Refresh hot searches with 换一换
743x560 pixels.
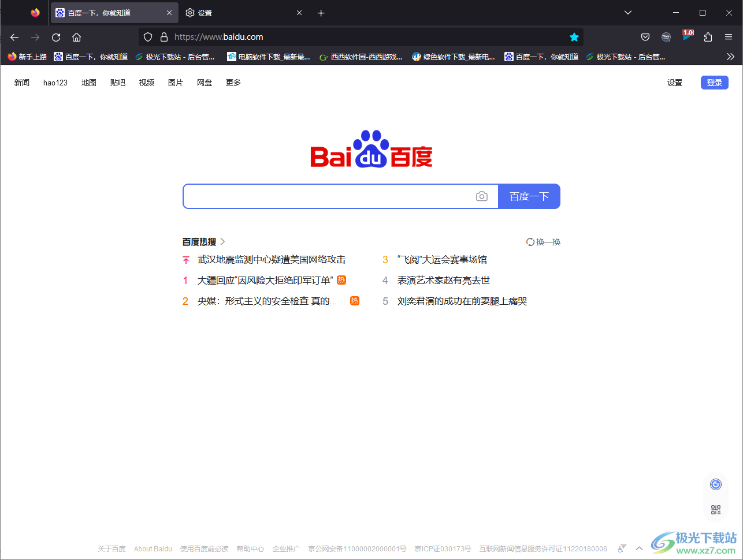543,242
